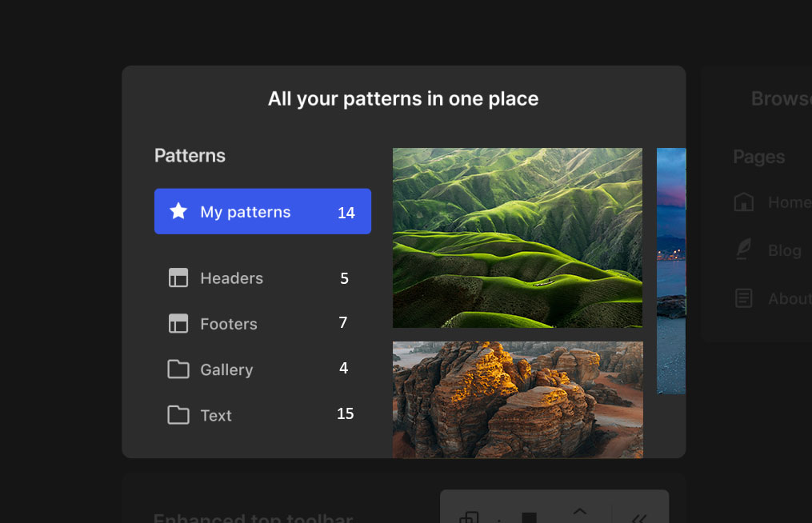Click the My patterns count 14
Screen dimensions: 812x523
346,212
